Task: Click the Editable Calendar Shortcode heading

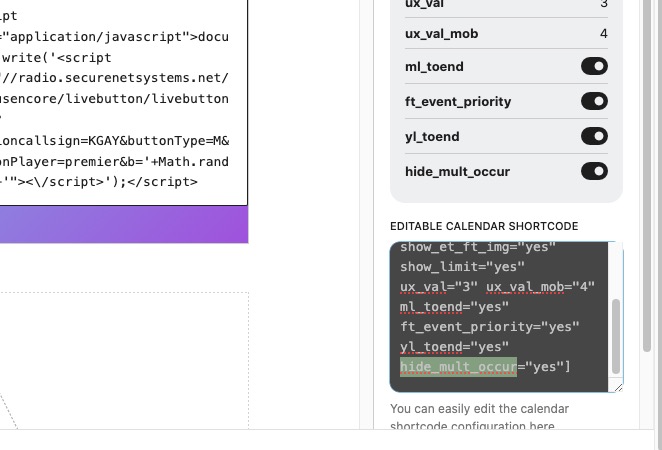Action: point(484,226)
